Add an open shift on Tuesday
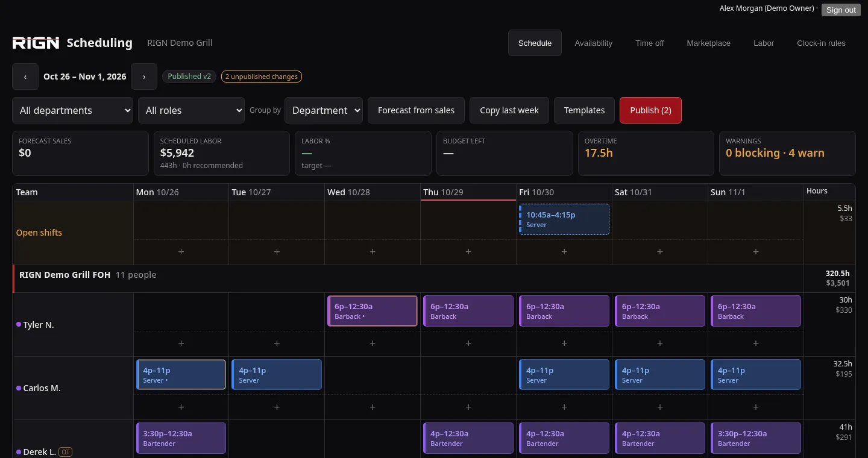The image size is (868, 458). [x=277, y=252]
